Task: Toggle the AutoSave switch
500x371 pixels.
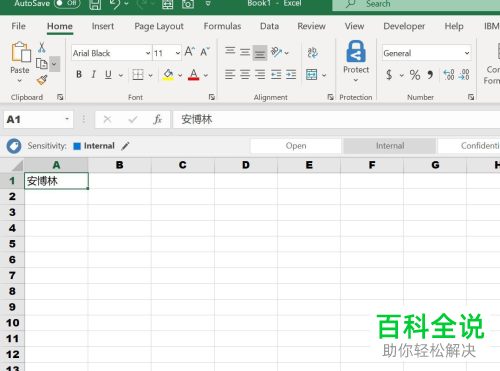Action: pyautogui.click(x=67, y=3)
